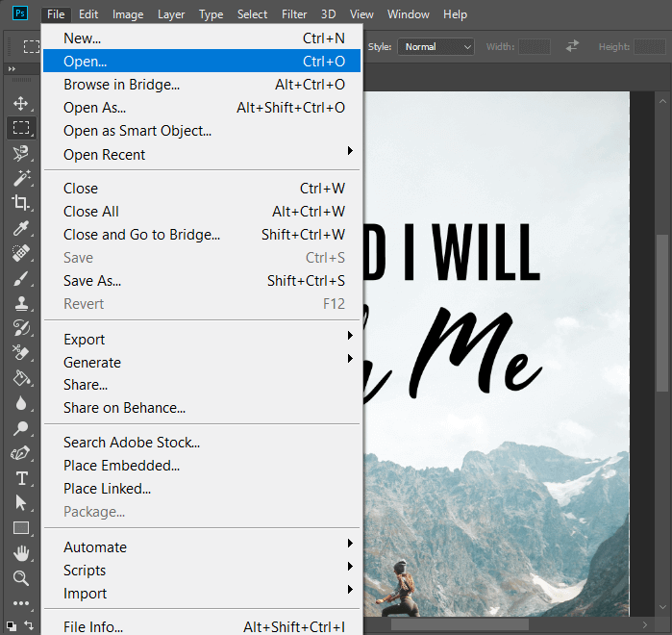Select the Zoom magnifier tool
Viewport: 672px width, 635px height.
click(x=21, y=578)
